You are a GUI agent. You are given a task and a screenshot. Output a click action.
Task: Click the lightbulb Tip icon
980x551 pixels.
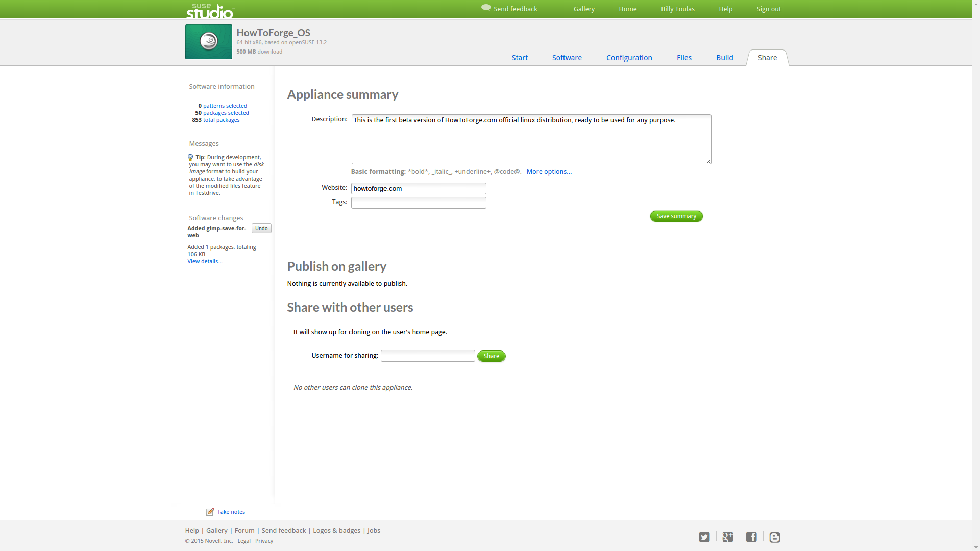click(x=190, y=158)
